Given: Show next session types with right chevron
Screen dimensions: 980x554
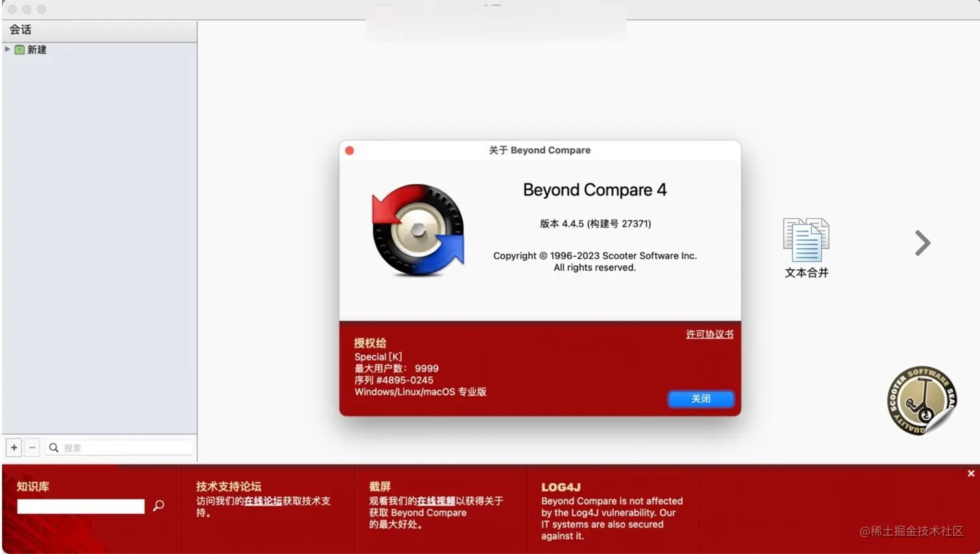Looking at the screenshot, I should [922, 243].
